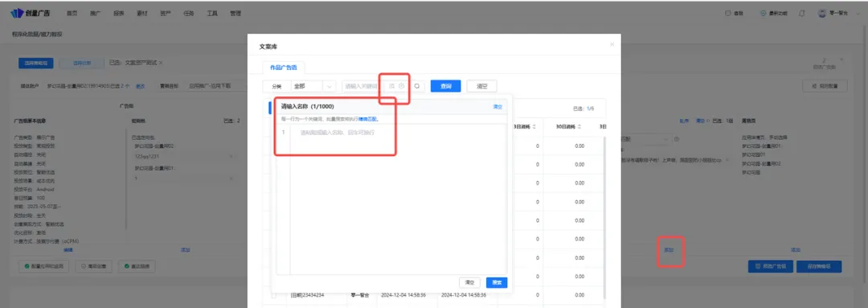Click the 规则配置 button at right
Image resolution: width=868 pixels, height=308 pixels.
pyautogui.click(x=825, y=86)
